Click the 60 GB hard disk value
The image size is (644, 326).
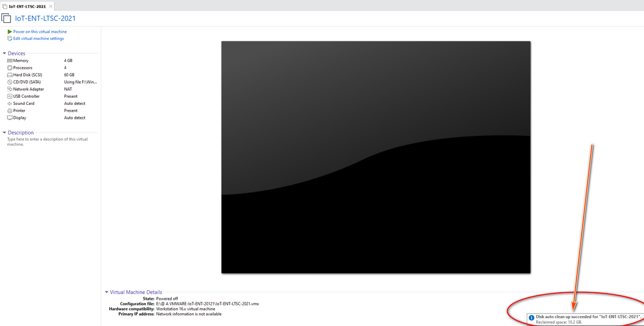[69, 75]
